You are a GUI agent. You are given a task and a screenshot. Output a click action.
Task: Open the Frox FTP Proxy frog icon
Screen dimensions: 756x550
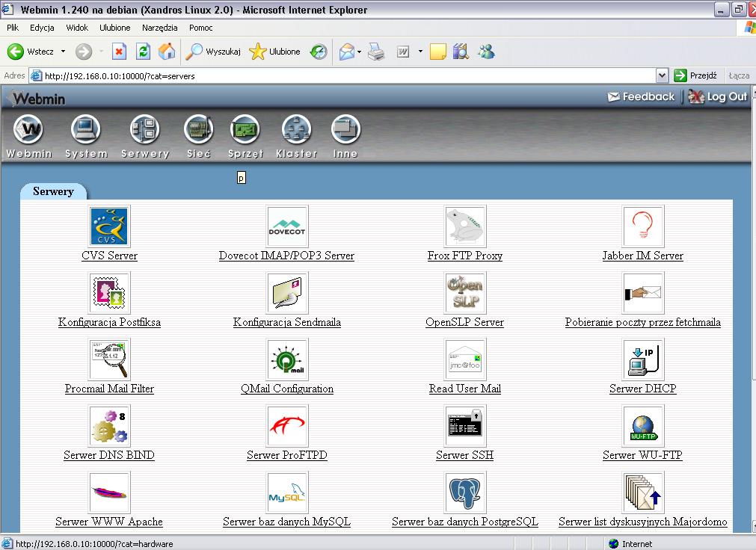click(x=465, y=226)
